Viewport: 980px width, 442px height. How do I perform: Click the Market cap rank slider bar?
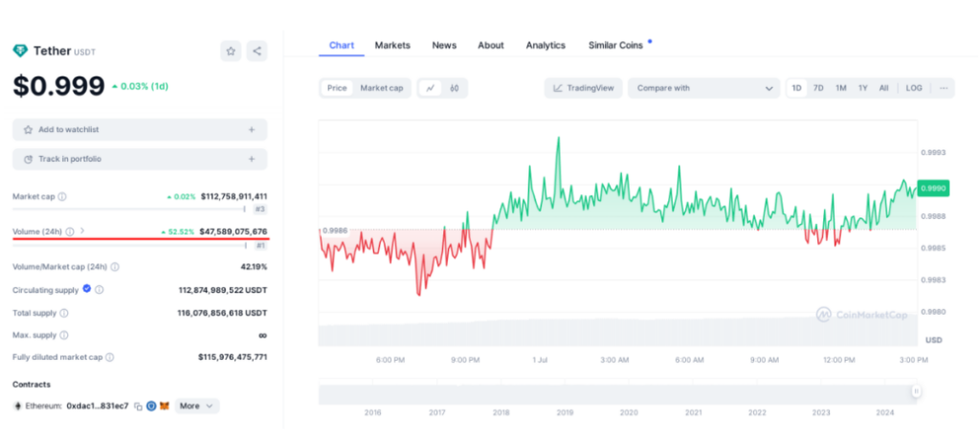click(x=129, y=209)
